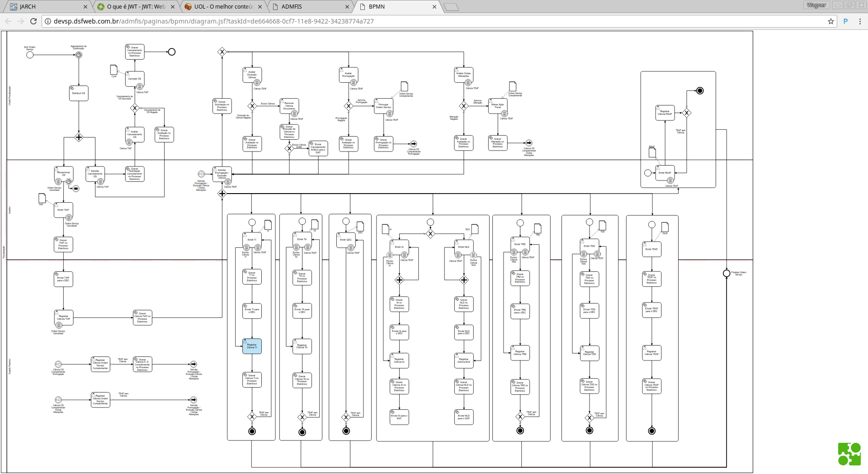Viewport: 868px width, 474px height.
Task: View site information icon in address bar
Action: [47, 21]
